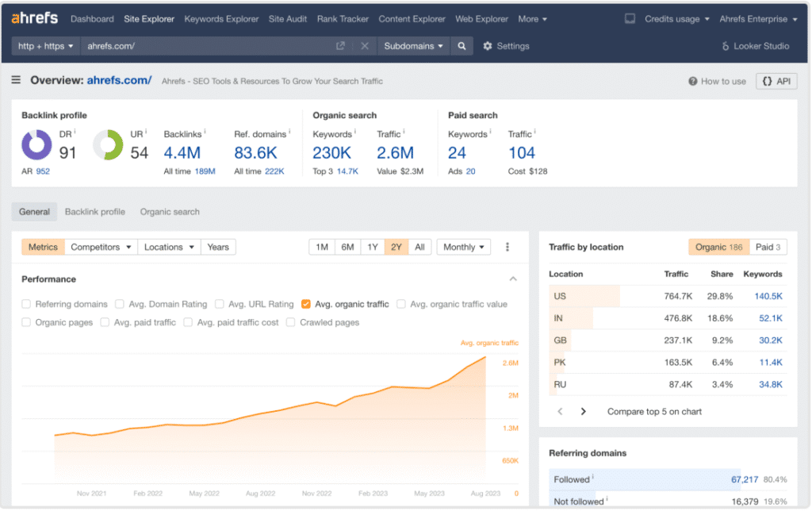Switch to the Backlink profile tab
Viewport: 812px width, 511px height.
(94, 212)
